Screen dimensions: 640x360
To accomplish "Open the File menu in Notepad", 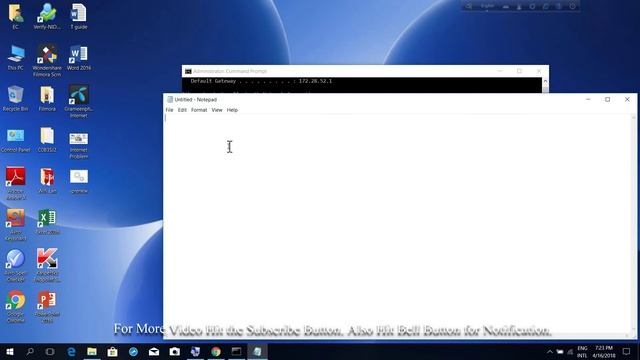I will [x=169, y=110].
